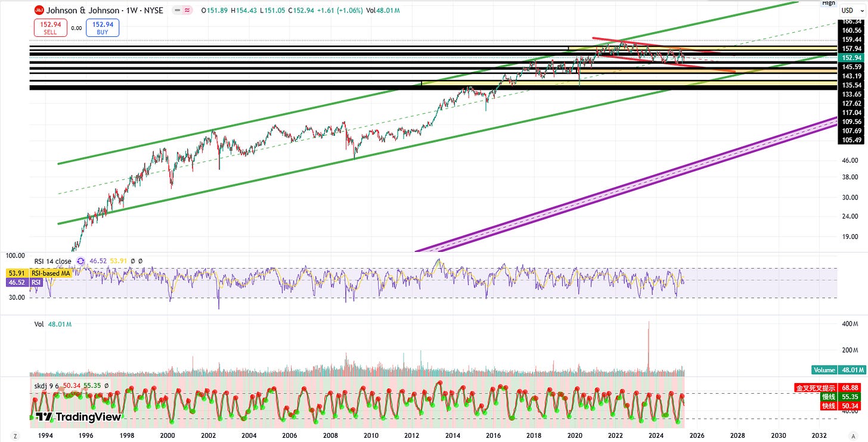The height and width of the screenshot is (442, 868).
Task: Click the blue BUY 152.94 button
Action: [103, 27]
